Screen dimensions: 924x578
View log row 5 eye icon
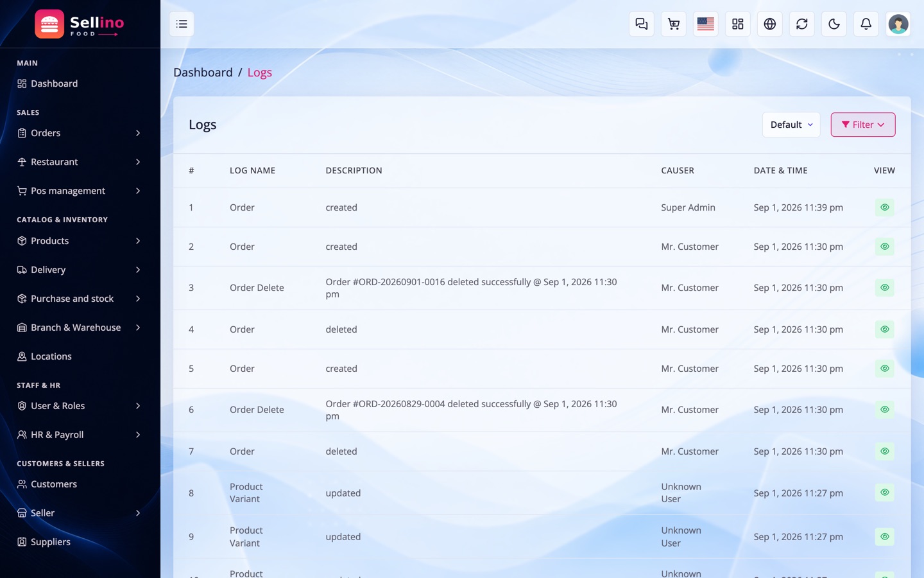click(x=884, y=369)
